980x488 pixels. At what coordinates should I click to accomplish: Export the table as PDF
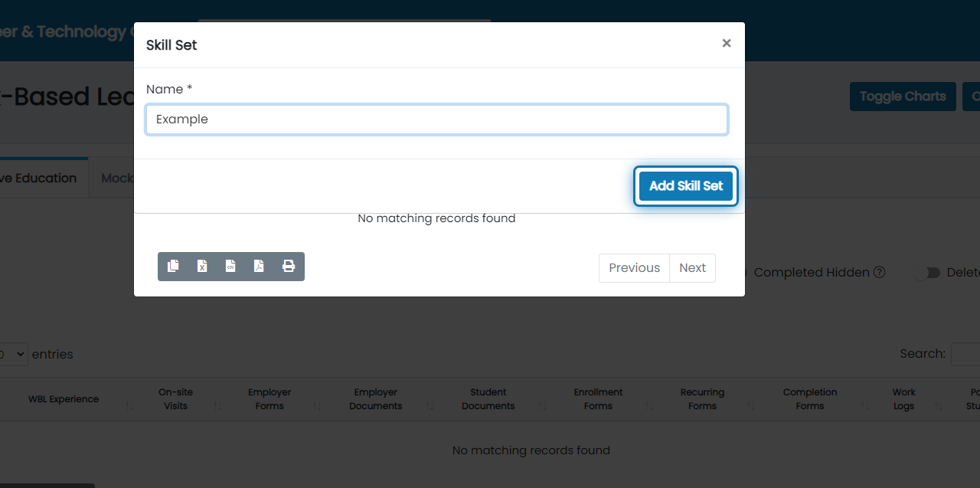point(259,266)
